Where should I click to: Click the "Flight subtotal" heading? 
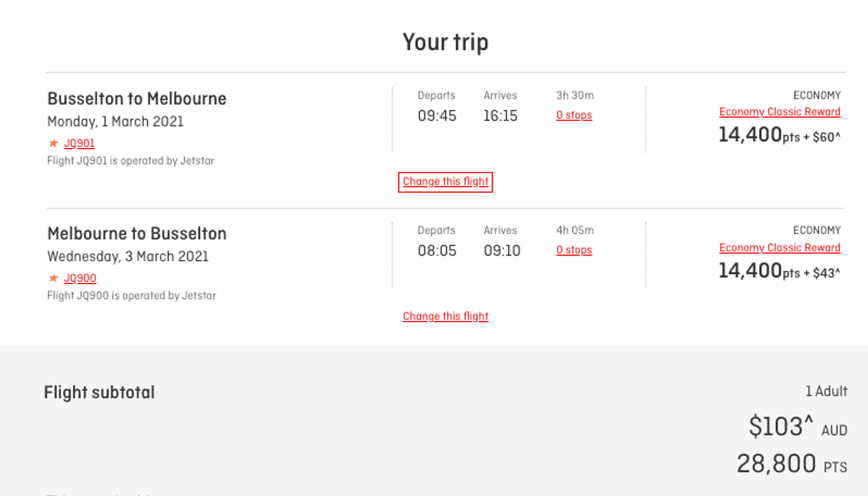tap(99, 392)
